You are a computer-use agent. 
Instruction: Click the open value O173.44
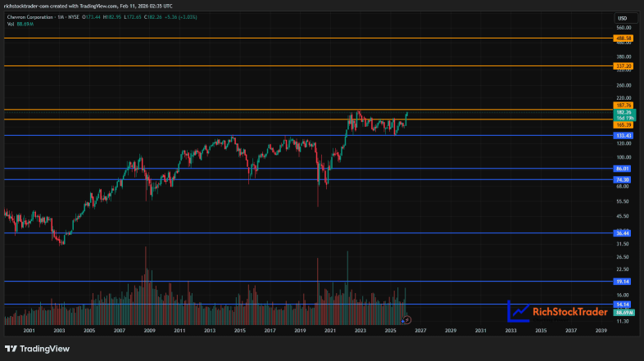[x=91, y=17]
